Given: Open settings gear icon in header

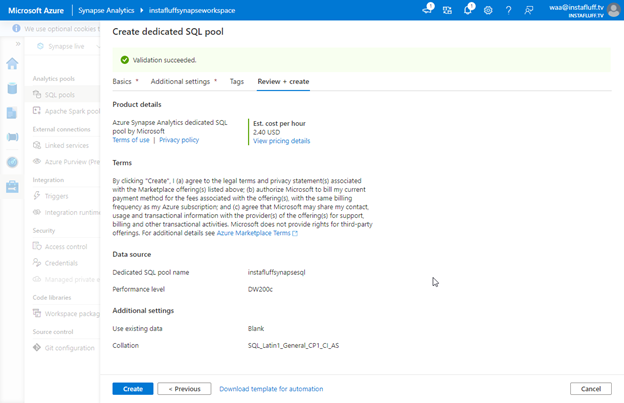Looking at the screenshot, I should coord(488,10).
